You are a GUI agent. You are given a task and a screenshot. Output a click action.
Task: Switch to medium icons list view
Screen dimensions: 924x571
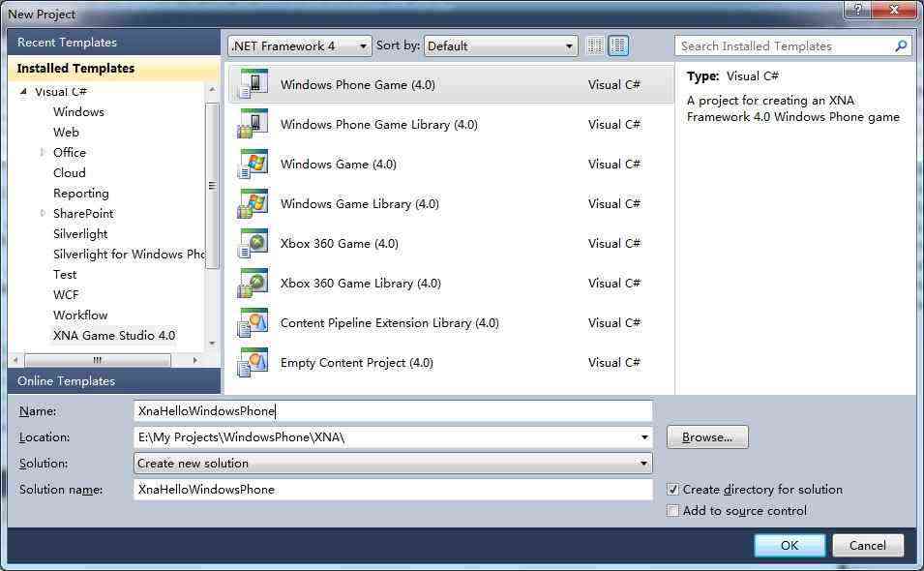618,45
